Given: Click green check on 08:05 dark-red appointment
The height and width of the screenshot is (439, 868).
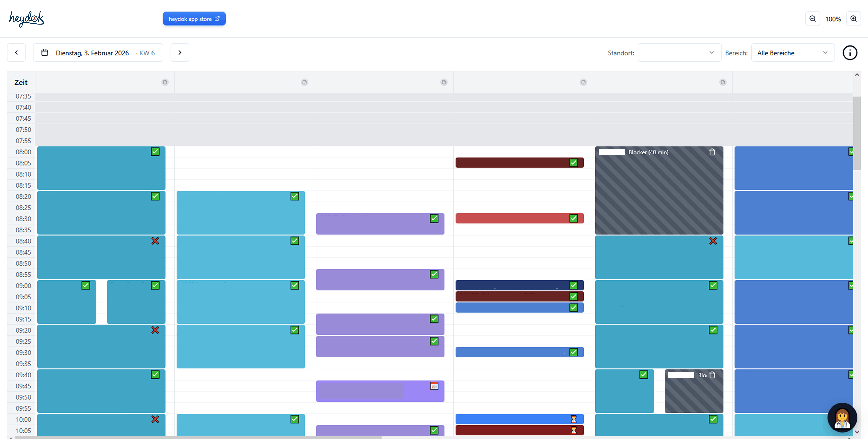Looking at the screenshot, I should tap(573, 163).
